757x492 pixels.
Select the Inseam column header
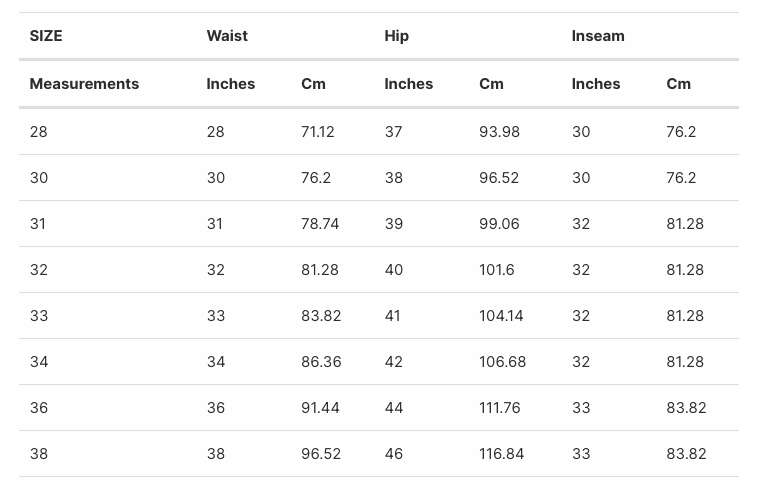[x=598, y=36]
